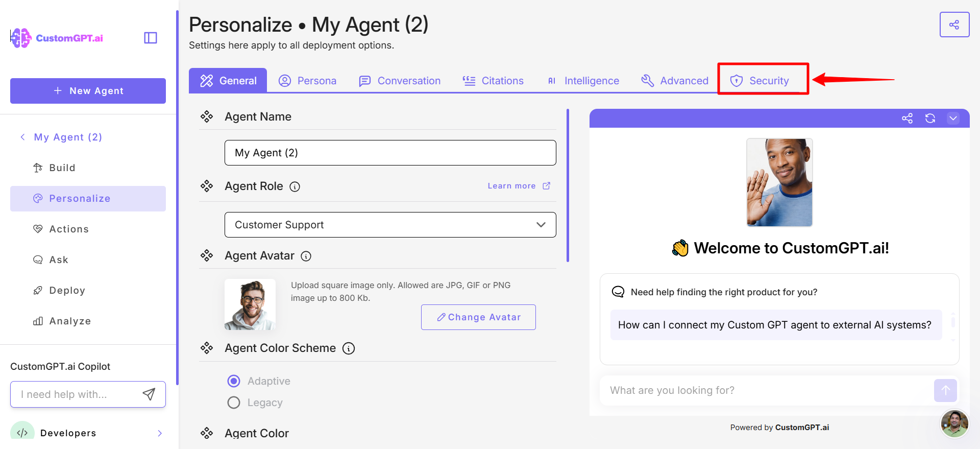Click the drag icon beside Agent Color Scheme
Viewport: 980px width, 449px height.
(207, 348)
